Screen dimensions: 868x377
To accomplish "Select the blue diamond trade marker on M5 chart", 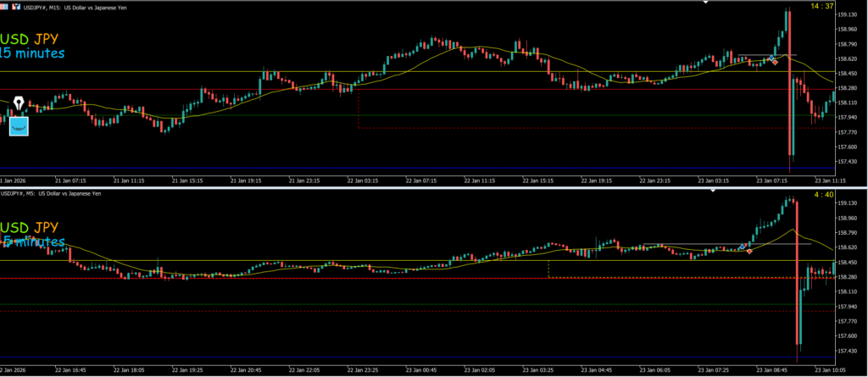I will (x=743, y=247).
